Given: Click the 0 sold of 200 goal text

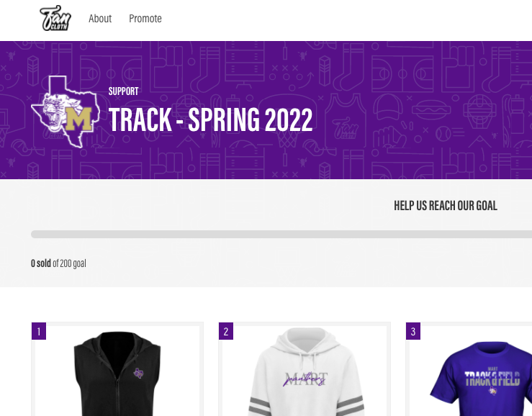Looking at the screenshot, I should point(58,263).
